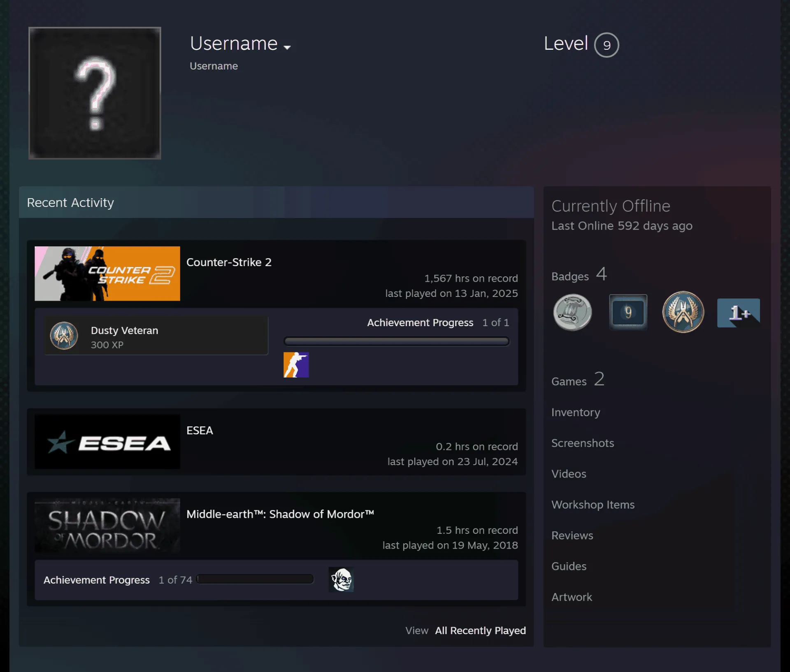Open the Badges 4 section link

coord(579,275)
